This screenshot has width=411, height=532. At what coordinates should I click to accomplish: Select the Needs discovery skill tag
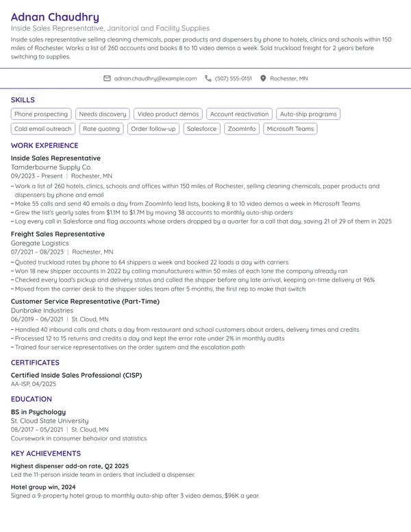click(x=103, y=114)
